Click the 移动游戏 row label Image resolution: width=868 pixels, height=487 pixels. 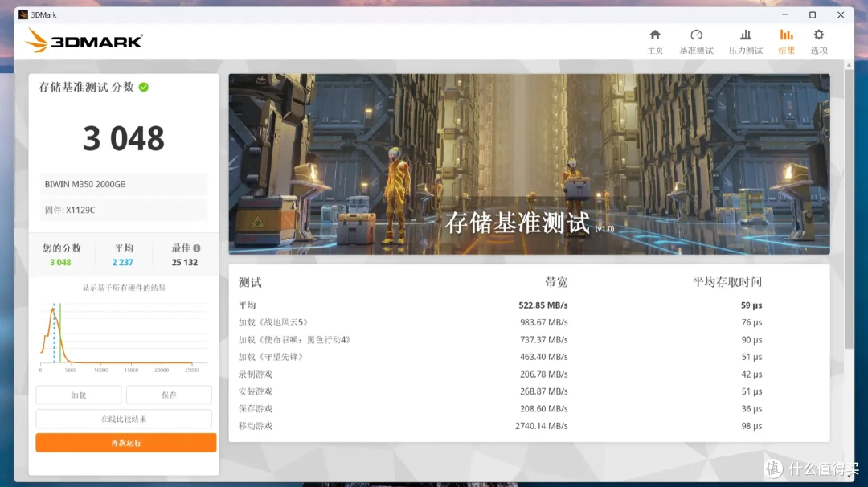click(x=256, y=426)
